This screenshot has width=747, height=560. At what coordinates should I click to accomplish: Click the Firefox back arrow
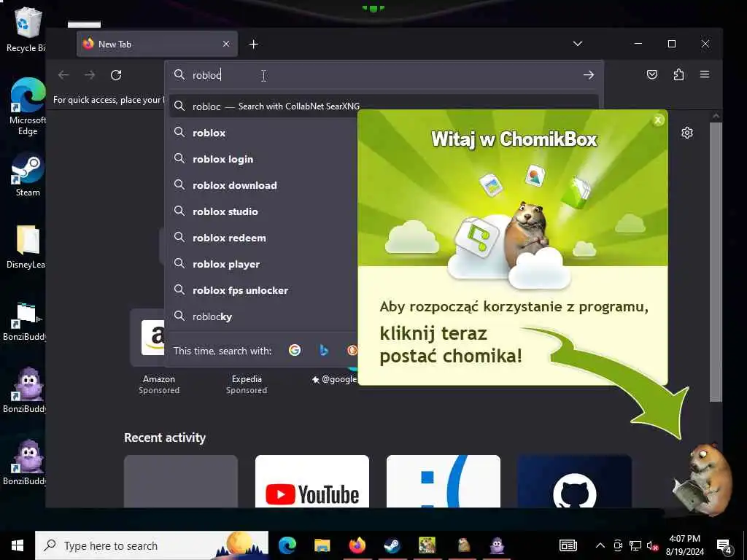pyautogui.click(x=63, y=75)
